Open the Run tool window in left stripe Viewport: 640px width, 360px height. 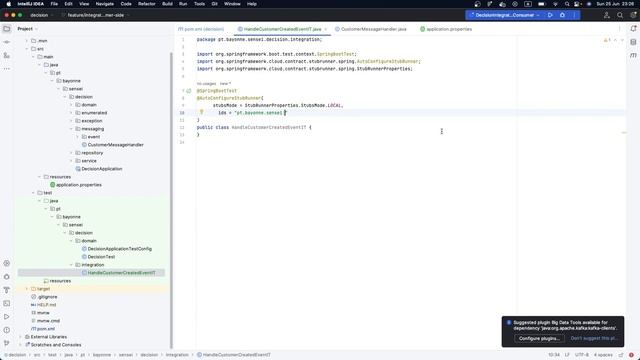[7, 317]
